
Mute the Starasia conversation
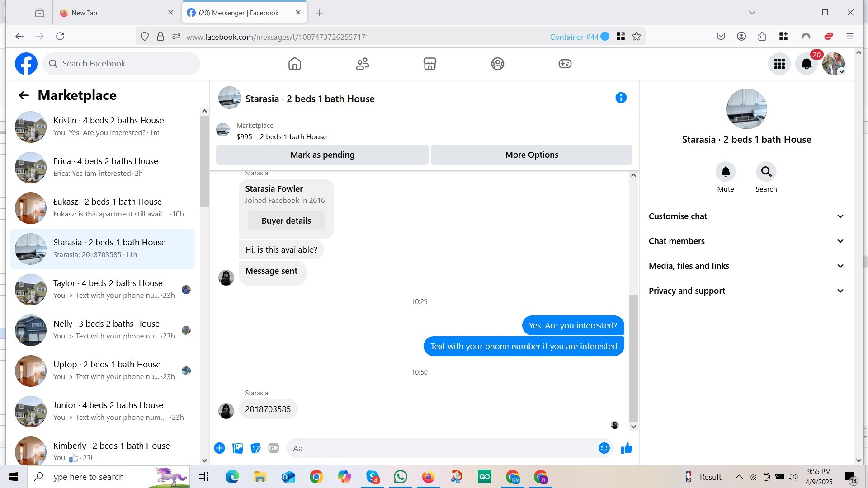(x=725, y=172)
